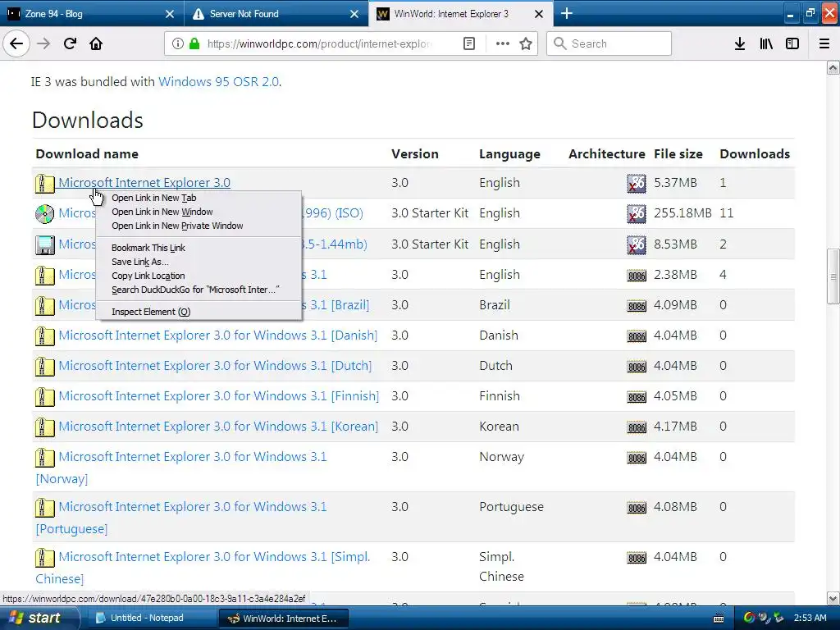This screenshot has width=840, height=630.
Task: Go back to the previous page
Action: point(16,43)
